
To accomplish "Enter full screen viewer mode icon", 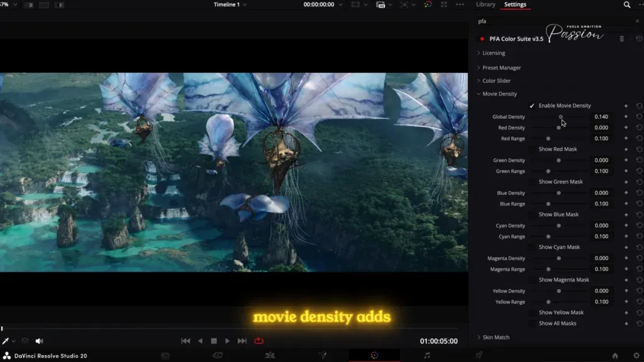I will (x=443, y=4).
